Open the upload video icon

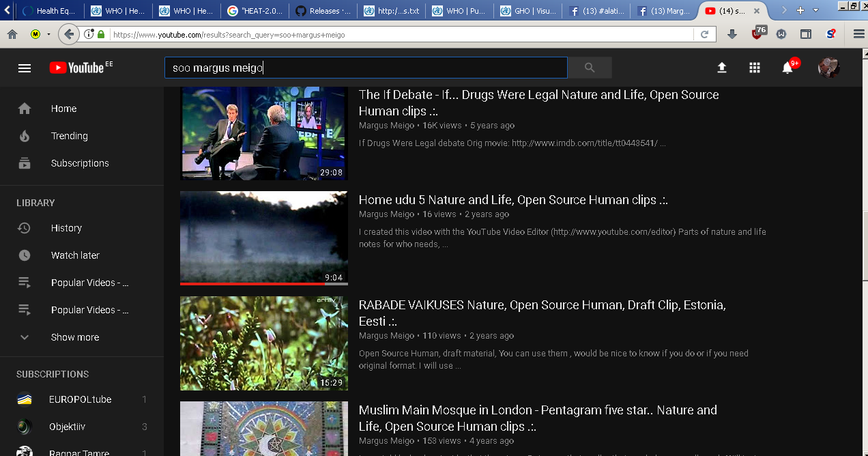coord(721,68)
